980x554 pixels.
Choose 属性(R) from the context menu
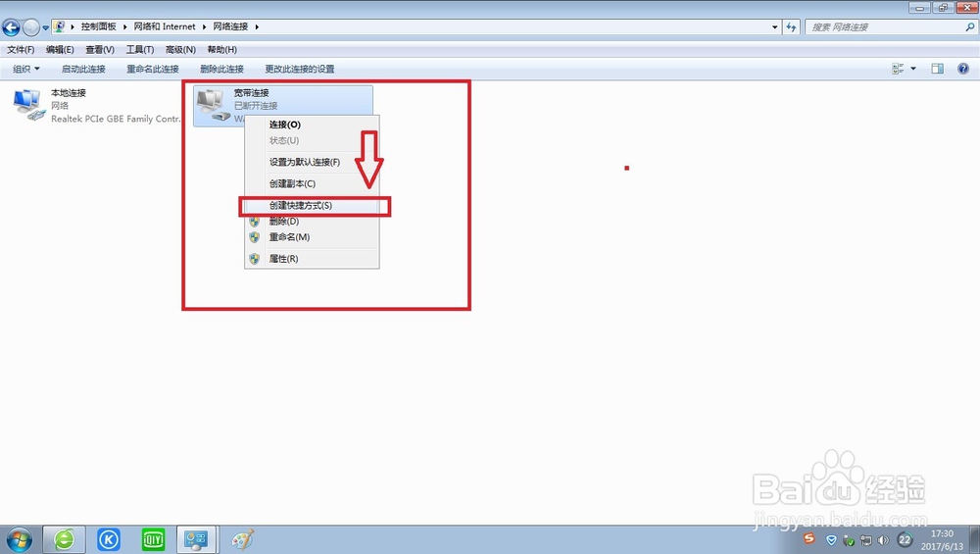click(x=312, y=258)
